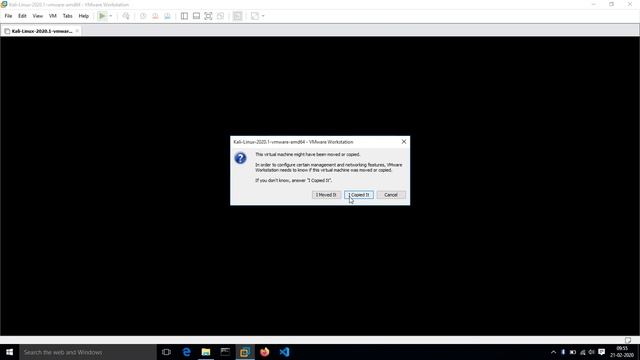The width and height of the screenshot is (640, 360).
Task: Open the Action Center notifications icon
Action: 602,352
